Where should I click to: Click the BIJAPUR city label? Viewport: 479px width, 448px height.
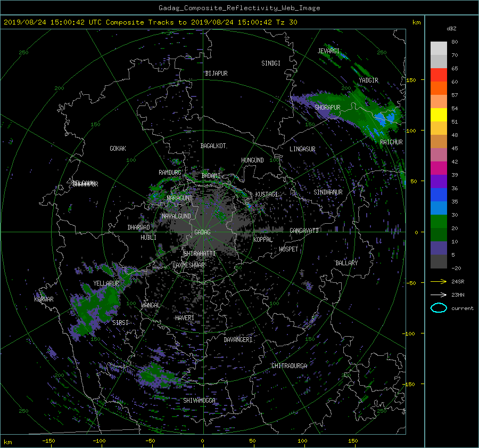pyautogui.click(x=216, y=74)
